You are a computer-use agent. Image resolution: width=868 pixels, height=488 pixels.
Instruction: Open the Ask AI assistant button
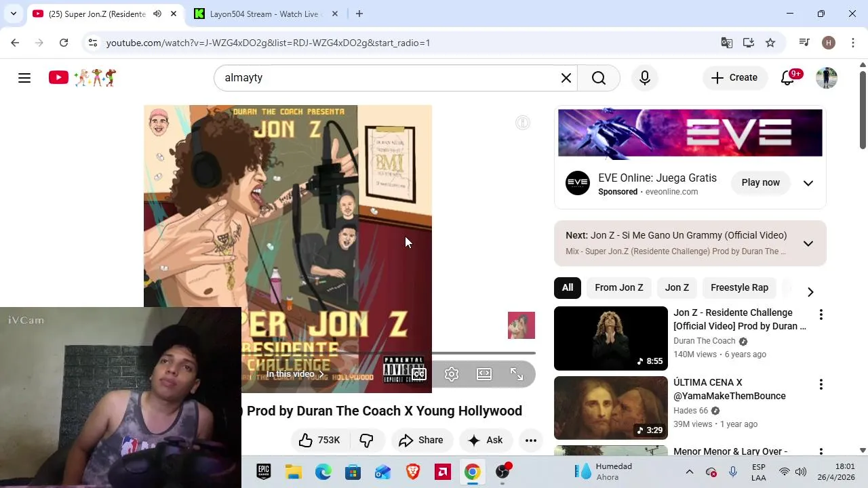pyautogui.click(x=486, y=441)
